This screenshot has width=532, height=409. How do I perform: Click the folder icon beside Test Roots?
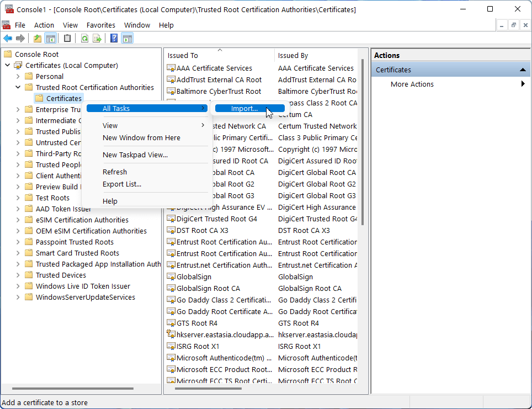point(29,198)
